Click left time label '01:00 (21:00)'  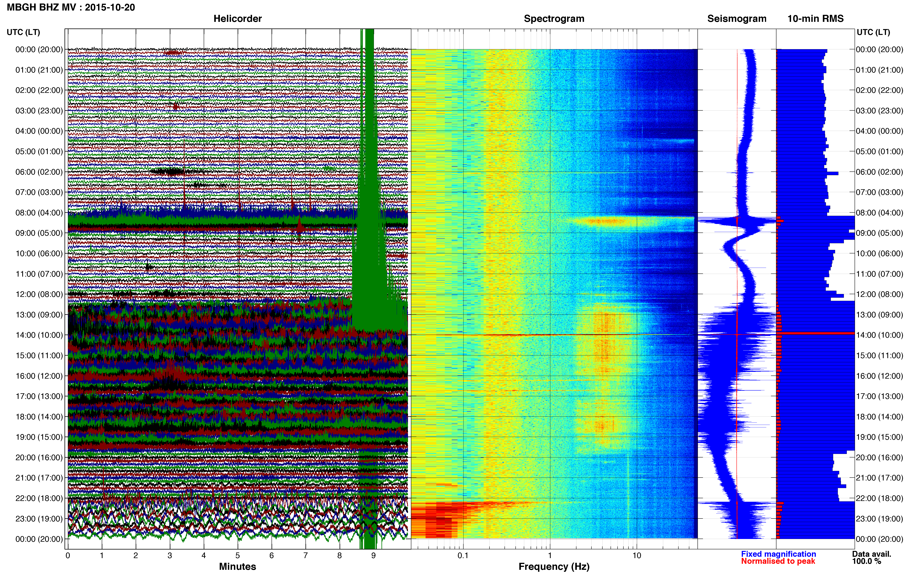[39, 70]
